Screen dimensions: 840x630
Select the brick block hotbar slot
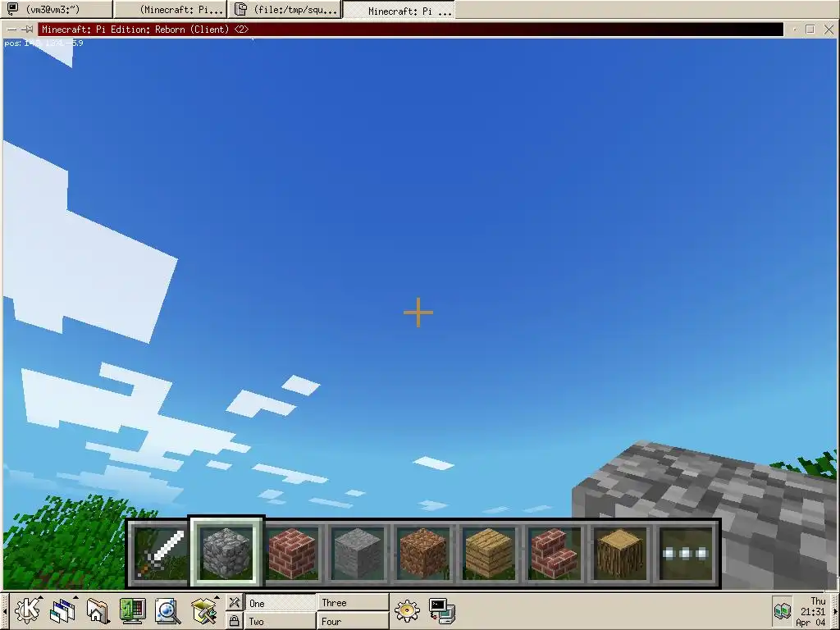pos(292,553)
